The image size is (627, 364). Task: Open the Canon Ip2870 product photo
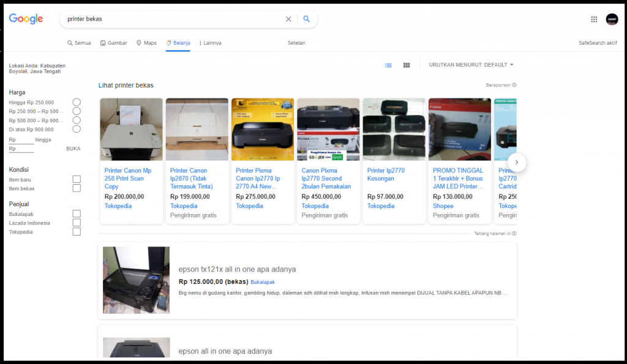[x=197, y=130]
